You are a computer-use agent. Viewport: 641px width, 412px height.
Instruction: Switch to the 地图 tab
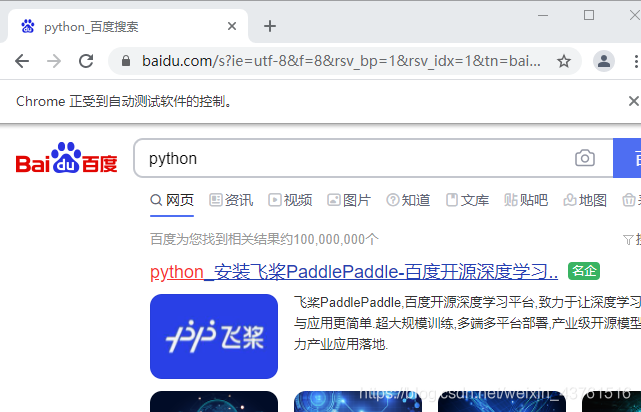coord(585,200)
